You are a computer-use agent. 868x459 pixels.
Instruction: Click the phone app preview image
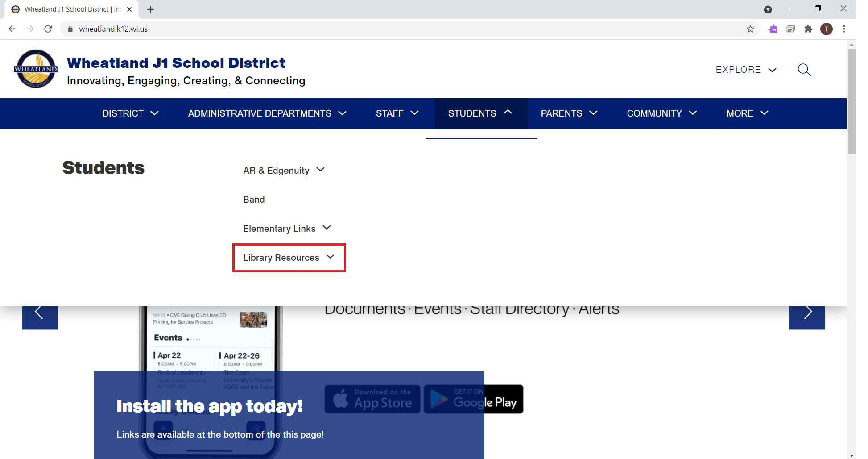211,382
